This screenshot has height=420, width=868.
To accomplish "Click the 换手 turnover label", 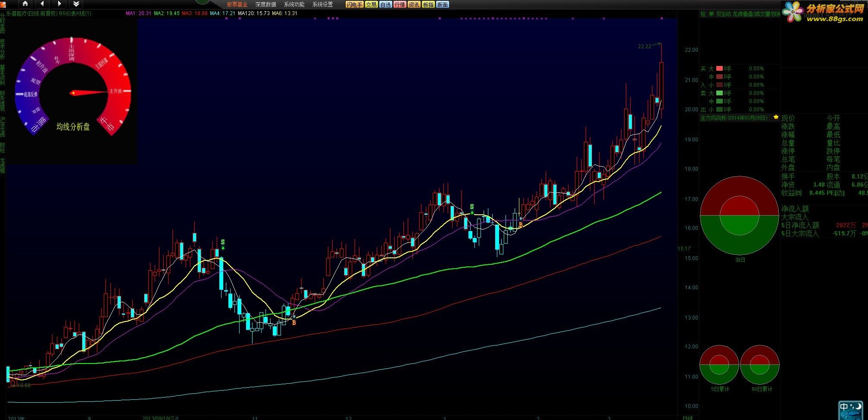I will click(788, 176).
